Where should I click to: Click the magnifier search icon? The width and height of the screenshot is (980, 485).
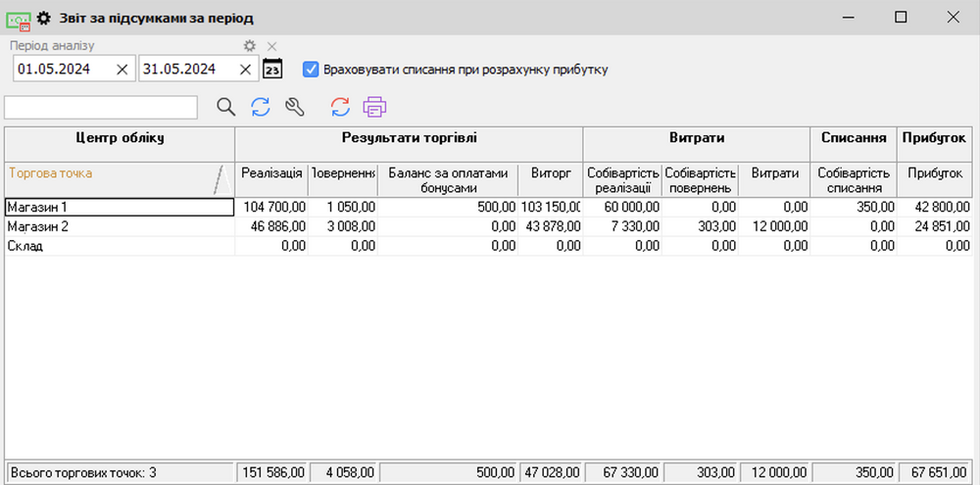click(225, 107)
